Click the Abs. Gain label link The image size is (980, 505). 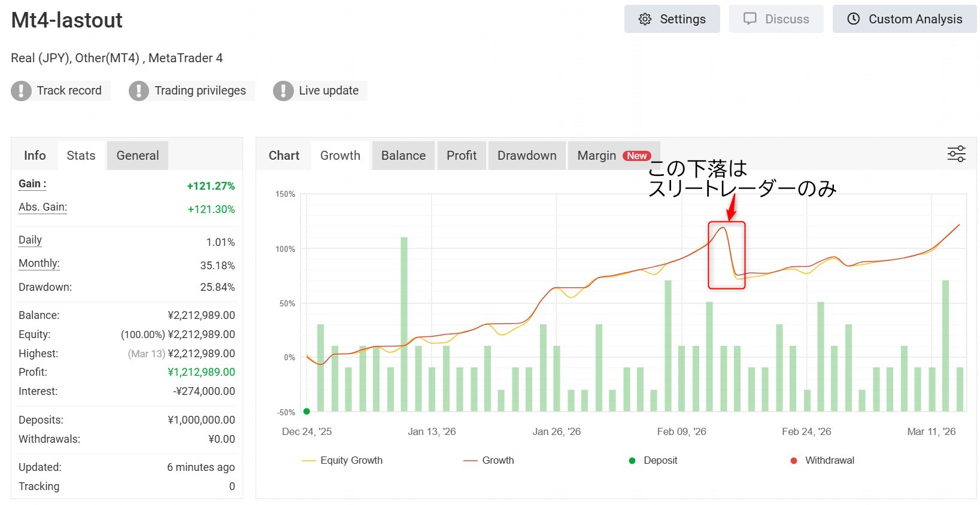[x=43, y=207]
